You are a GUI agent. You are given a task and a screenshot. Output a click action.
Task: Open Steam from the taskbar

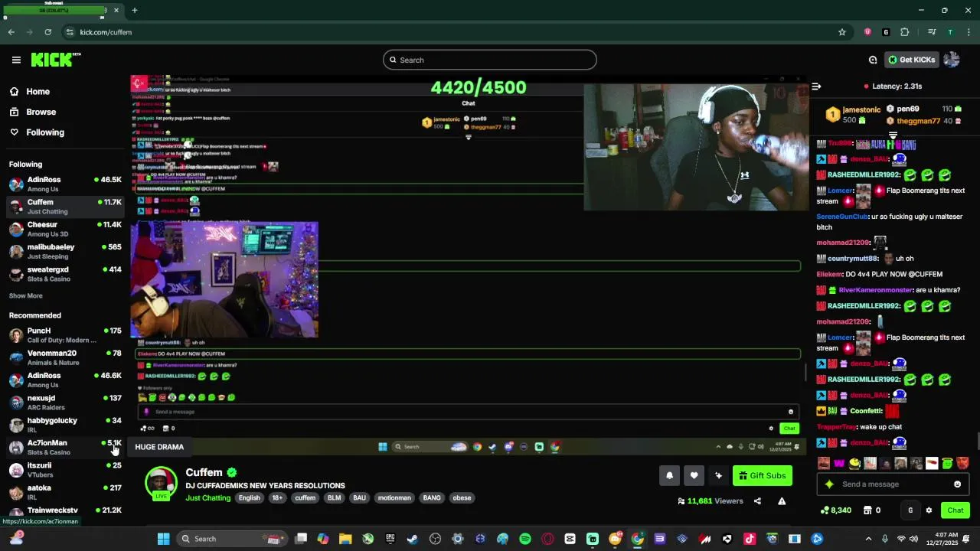(x=412, y=539)
